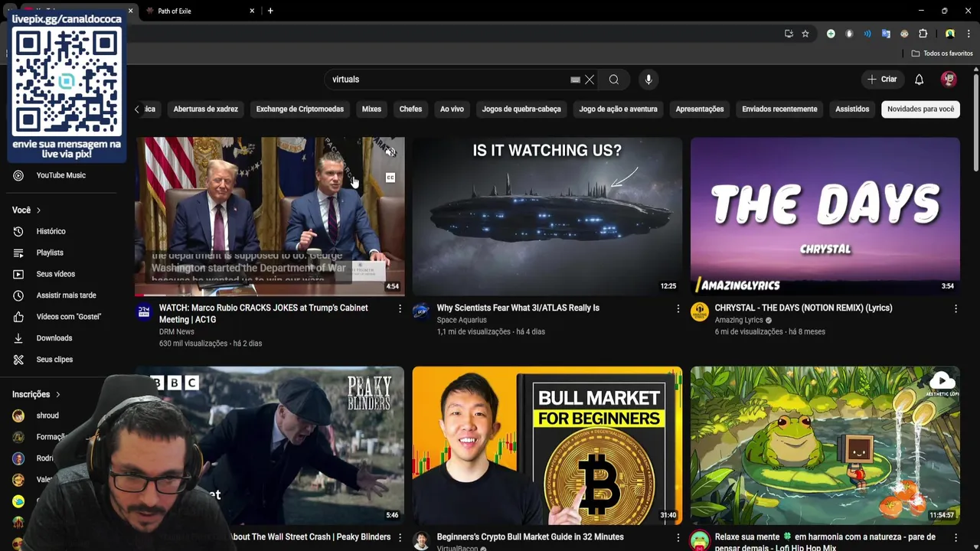The width and height of the screenshot is (980, 551).
Task: Open the YouTube account avatar menu
Action: [x=949, y=80]
